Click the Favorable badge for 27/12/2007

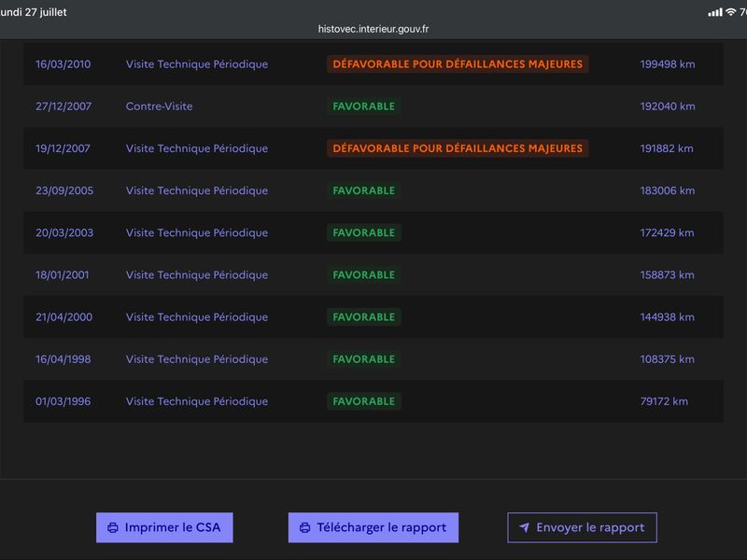click(x=364, y=106)
